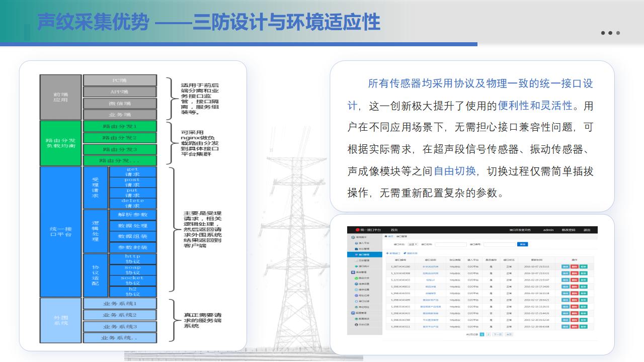Select the highlighted 接口管理 sidebar item
Image resolution: width=644 pixels, height=362 pixels.
365,254
